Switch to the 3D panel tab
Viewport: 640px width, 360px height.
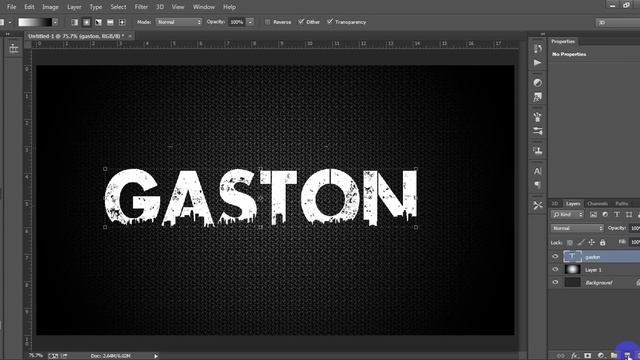pyautogui.click(x=555, y=203)
